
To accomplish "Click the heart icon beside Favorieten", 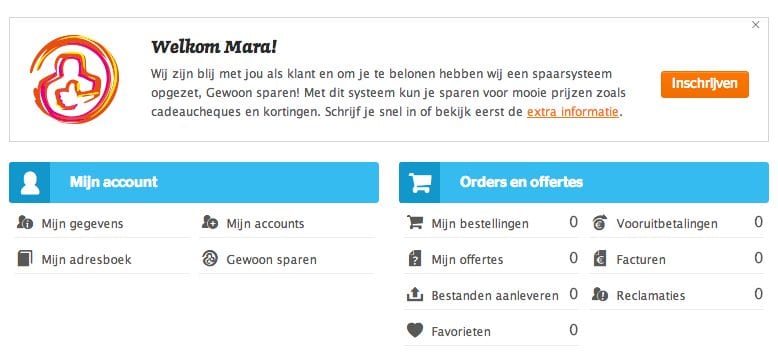I will [415, 330].
